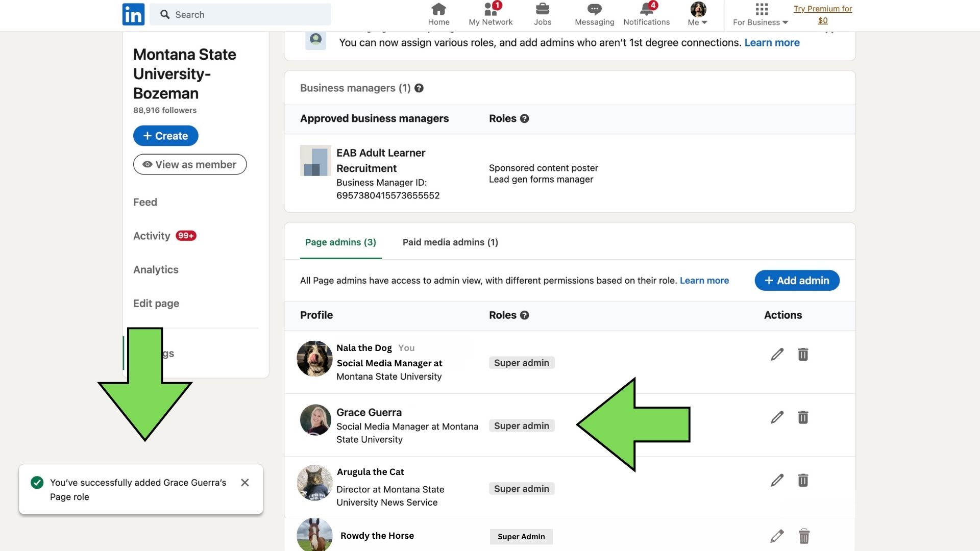This screenshot has width=980, height=551.
Task: Click the 99+ badge next to Activity
Action: (186, 236)
